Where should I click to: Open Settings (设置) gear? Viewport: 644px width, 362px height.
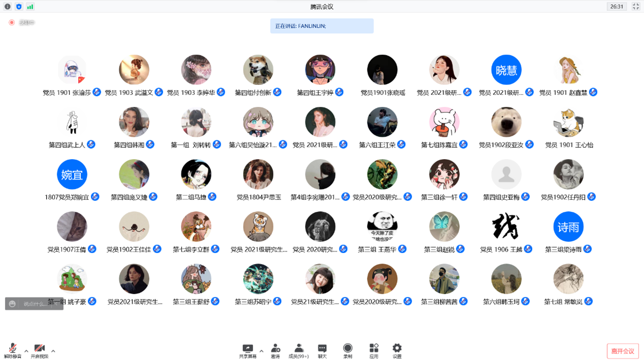397,350
